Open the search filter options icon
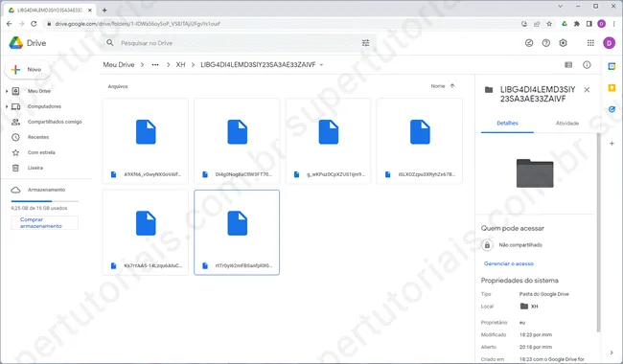The height and width of the screenshot is (364, 623). 365,43
